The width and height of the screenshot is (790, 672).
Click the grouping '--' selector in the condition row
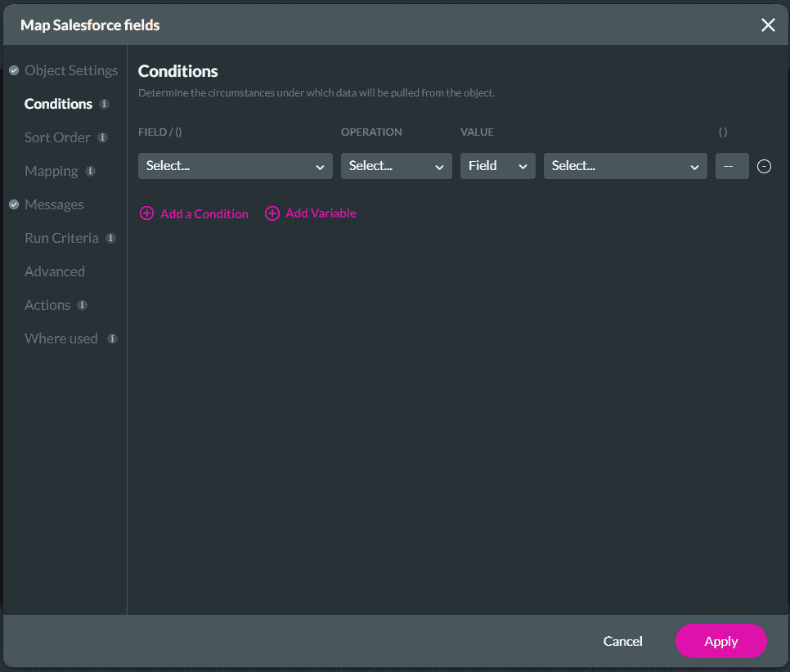click(x=732, y=166)
